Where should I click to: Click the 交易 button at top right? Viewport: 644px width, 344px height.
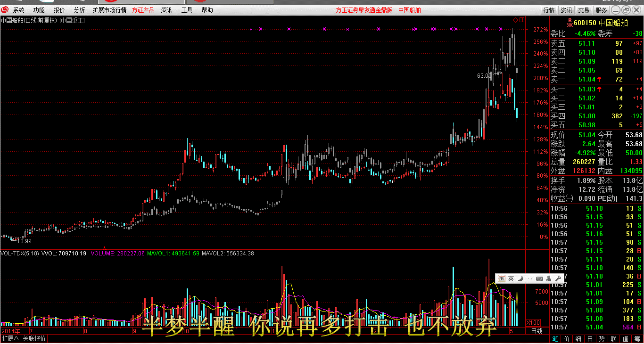pyautogui.click(x=584, y=10)
